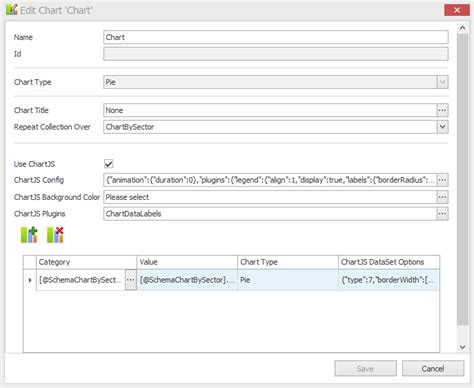Open the ChartJS Config ellipsis editor
Viewport: 474px width, 388px height.
tap(442, 180)
